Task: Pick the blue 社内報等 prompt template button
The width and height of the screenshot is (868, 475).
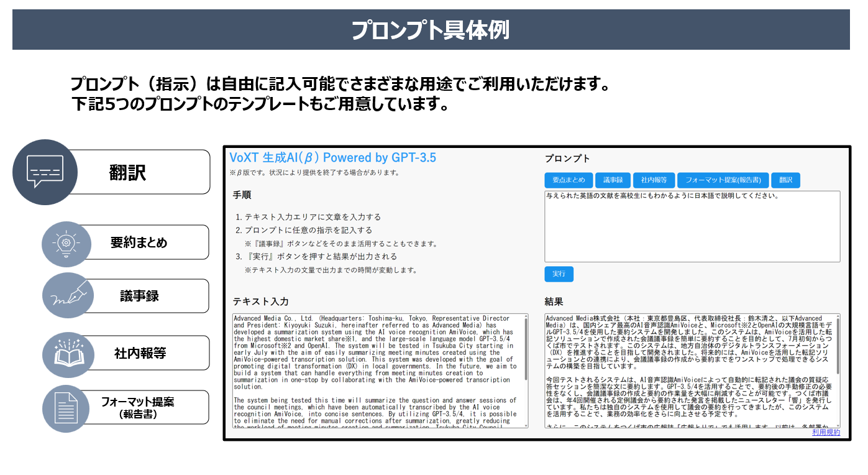Action: 654,180
